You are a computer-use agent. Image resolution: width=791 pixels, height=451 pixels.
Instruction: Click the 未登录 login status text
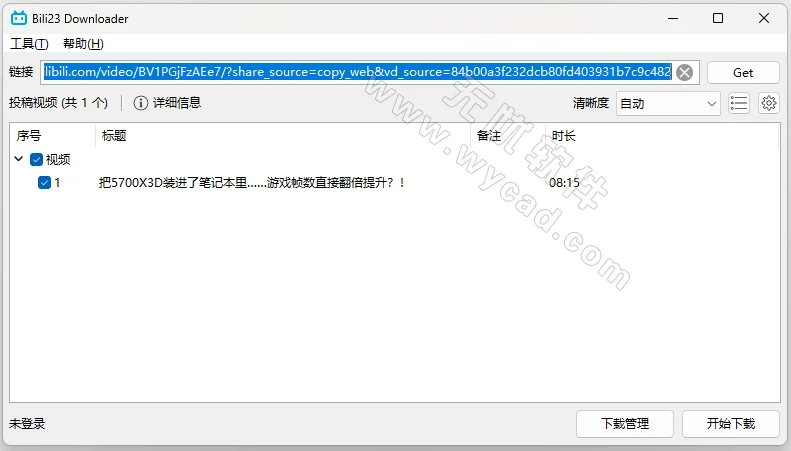[x=27, y=423]
